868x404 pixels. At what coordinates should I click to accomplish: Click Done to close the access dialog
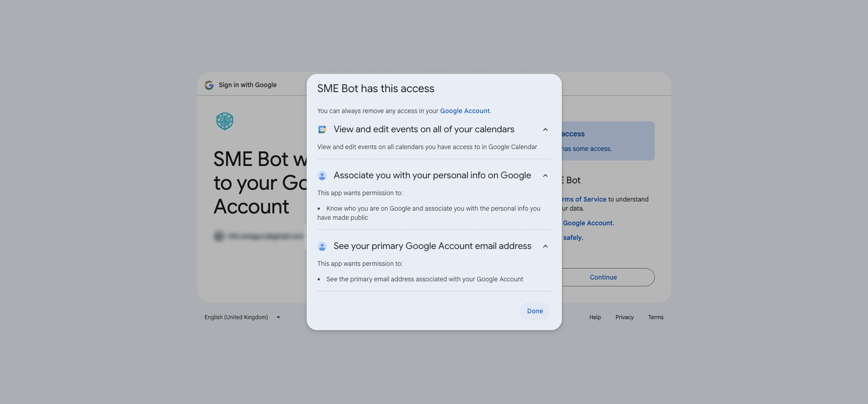[535, 311]
